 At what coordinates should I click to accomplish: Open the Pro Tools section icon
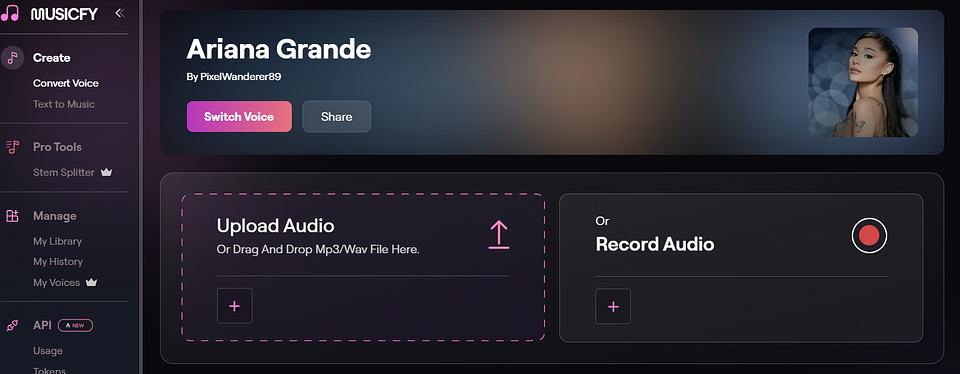12,147
